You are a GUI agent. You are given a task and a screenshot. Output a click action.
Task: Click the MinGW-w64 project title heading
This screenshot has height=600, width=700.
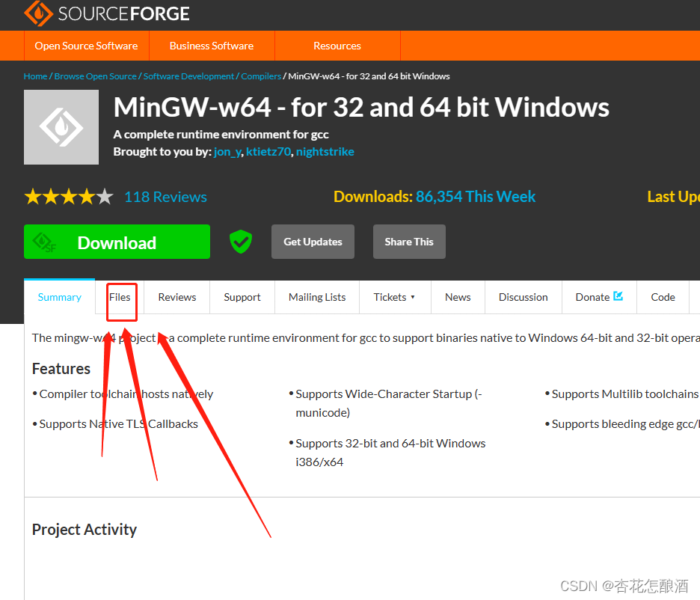click(361, 108)
